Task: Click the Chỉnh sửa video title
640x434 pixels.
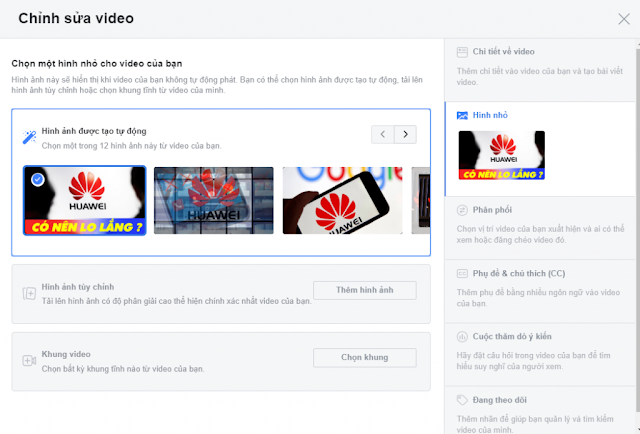Action: point(76,18)
